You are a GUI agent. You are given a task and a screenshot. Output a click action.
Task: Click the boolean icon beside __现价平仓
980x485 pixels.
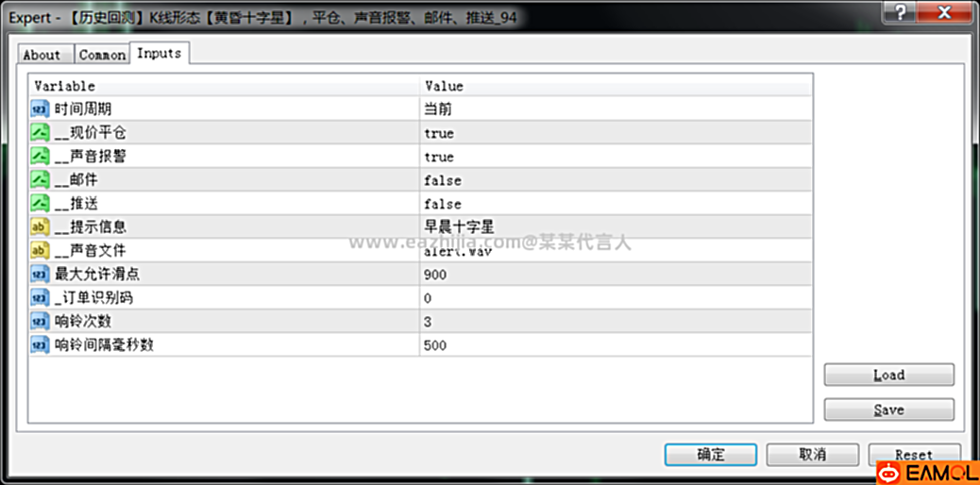[40, 133]
